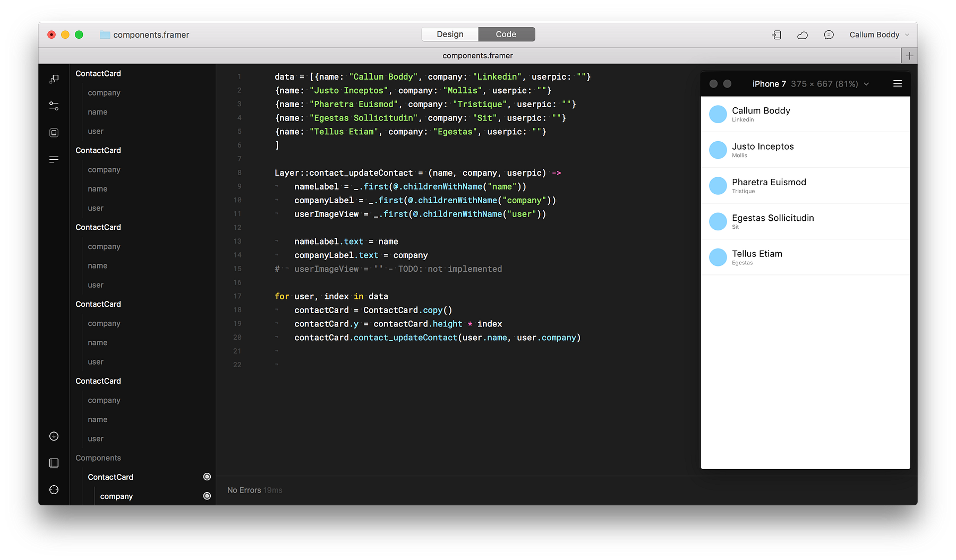Toggle the sidebar panel layout icon
The image size is (956, 560).
54,463
